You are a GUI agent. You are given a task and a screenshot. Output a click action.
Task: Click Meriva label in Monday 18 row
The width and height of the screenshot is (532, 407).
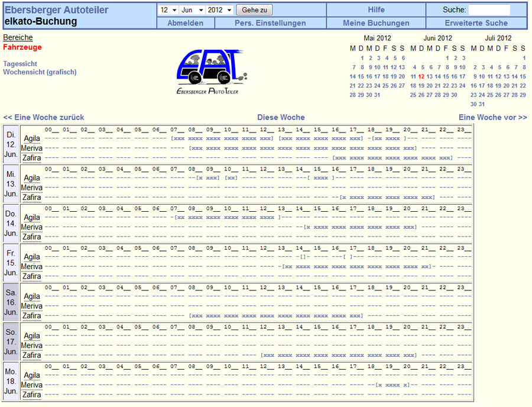point(32,385)
